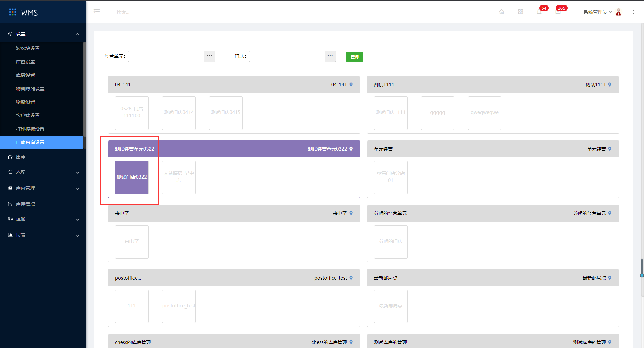Click location pin on chess的库房管理 header
Screen dimensions: 644x348
point(351,342)
